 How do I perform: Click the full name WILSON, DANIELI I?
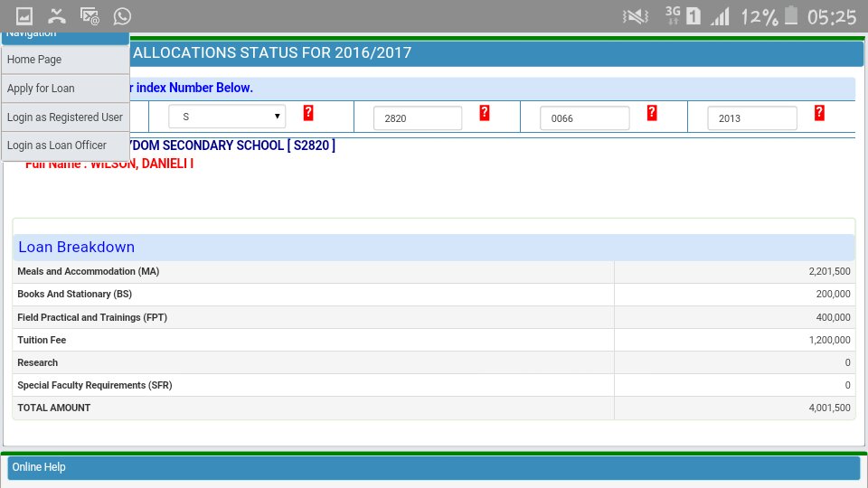pos(142,164)
